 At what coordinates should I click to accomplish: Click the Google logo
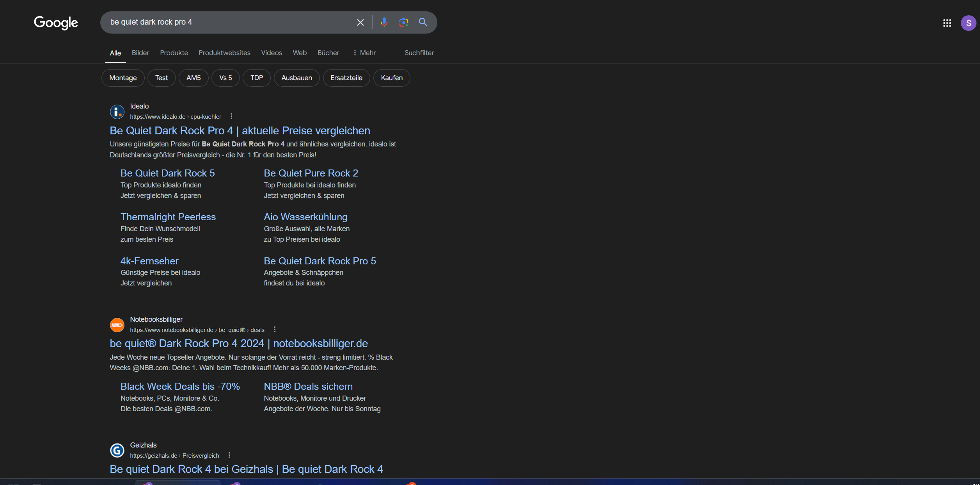coord(56,23)
